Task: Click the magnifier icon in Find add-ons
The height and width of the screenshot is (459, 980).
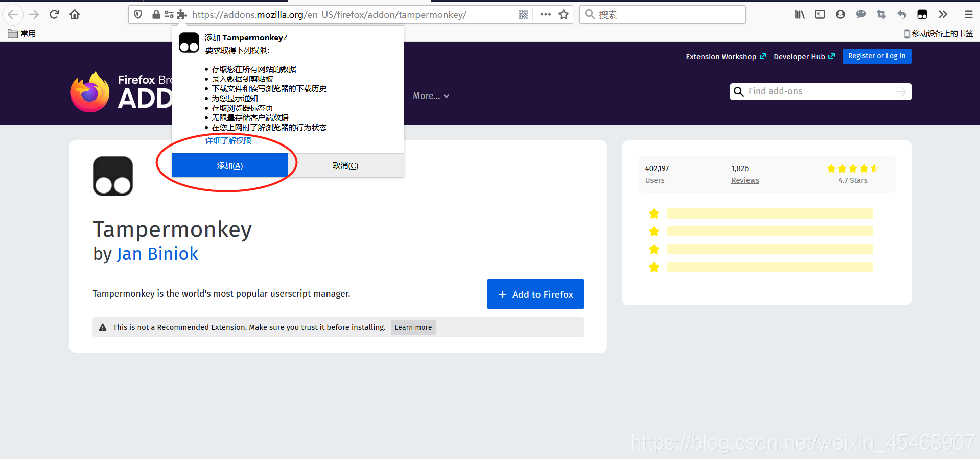Action: pos(738,92)
